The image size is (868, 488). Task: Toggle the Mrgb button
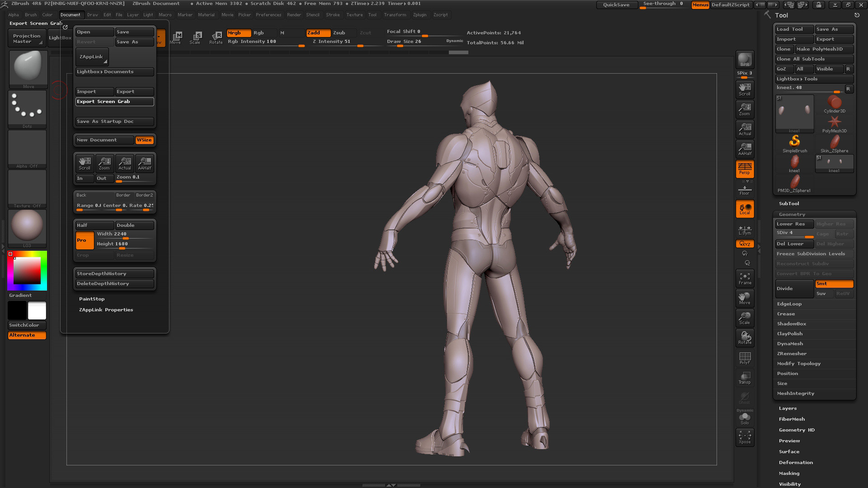238,33
